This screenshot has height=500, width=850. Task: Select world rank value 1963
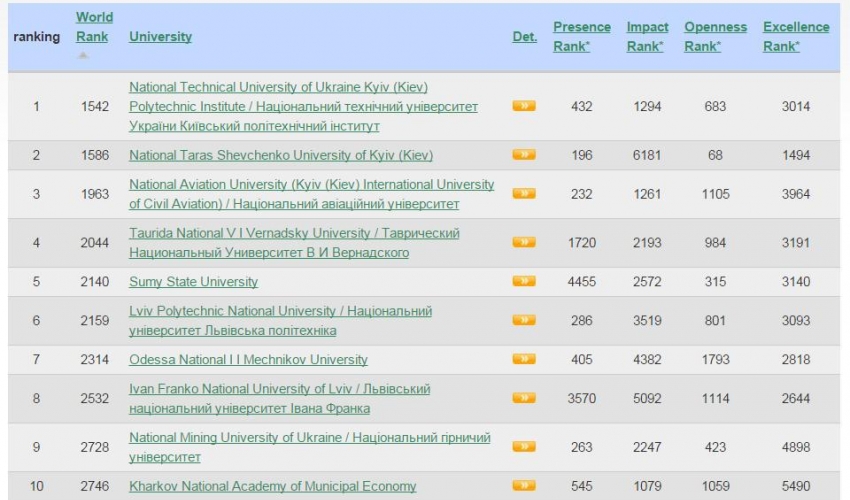pos(94,194)
